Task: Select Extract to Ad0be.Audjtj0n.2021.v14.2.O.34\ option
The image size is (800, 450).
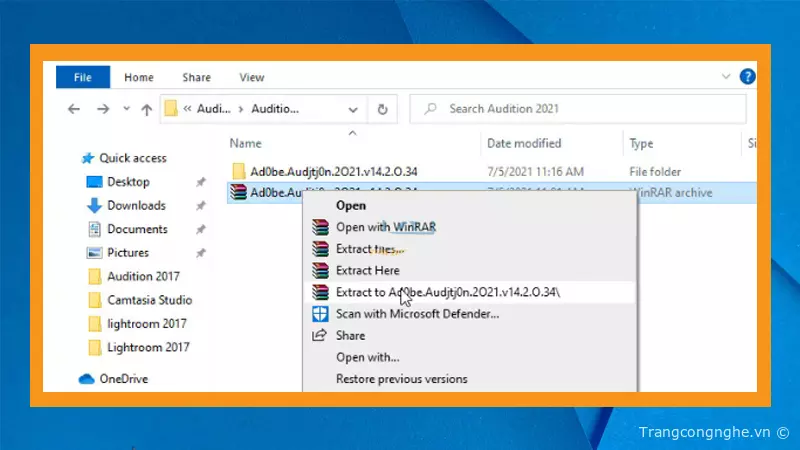Action: point(448,292)
